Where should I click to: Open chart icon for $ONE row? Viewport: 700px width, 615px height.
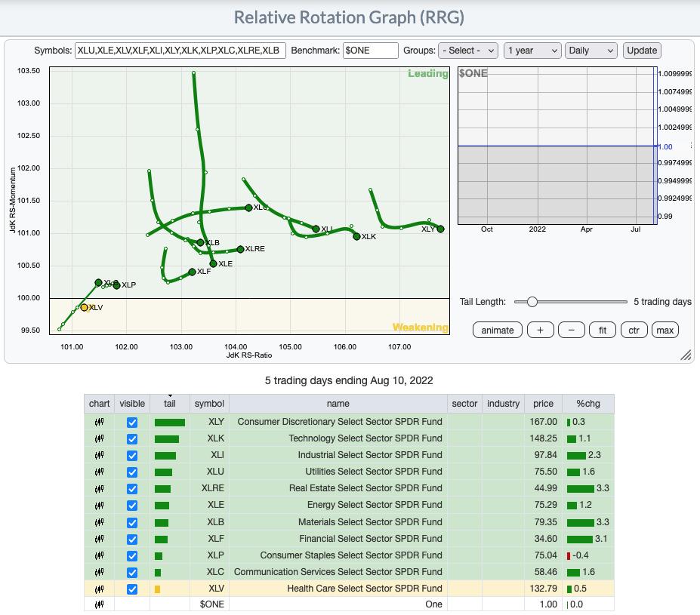click(x=99, y=604)
